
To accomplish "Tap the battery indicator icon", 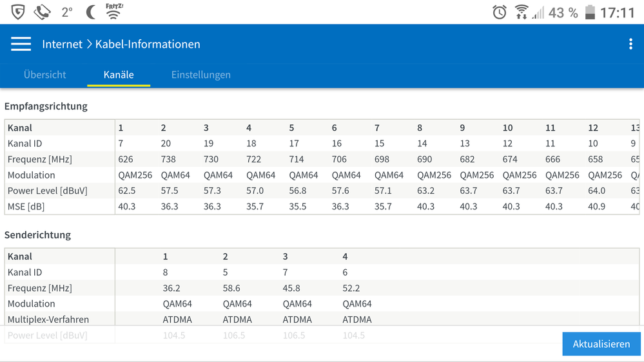I will [x=590, y=12].
